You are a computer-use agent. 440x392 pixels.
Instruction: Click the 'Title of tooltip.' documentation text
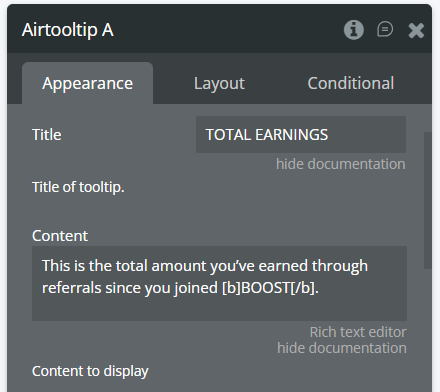pos(78,187)
